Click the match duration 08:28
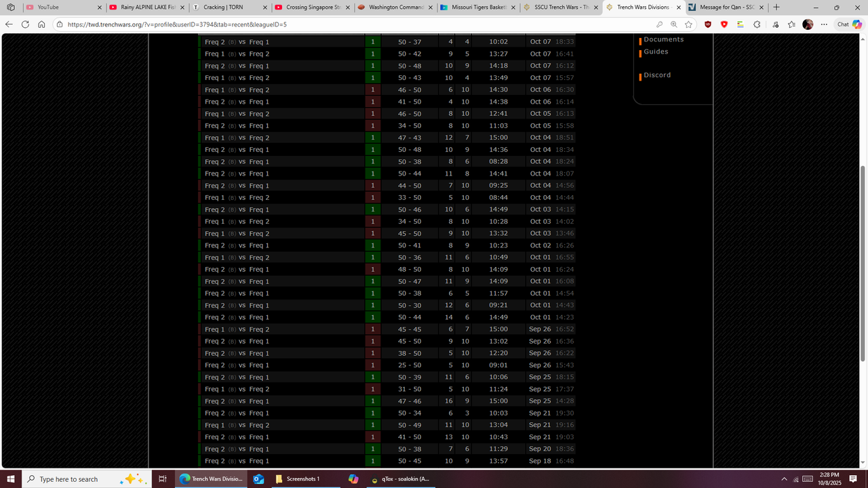This screenshot has height=488, width=868. 498,161
